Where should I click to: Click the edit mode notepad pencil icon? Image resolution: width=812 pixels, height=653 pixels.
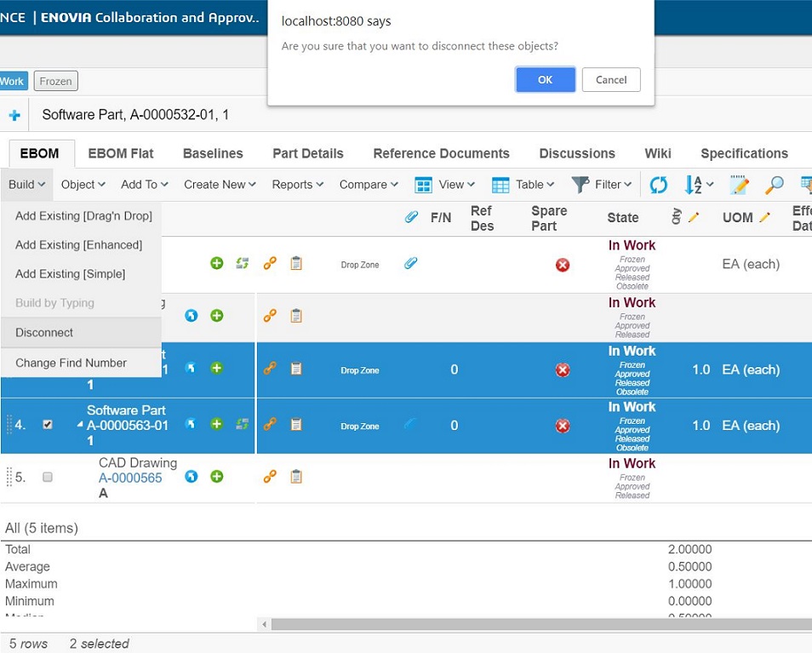(739, 185)
